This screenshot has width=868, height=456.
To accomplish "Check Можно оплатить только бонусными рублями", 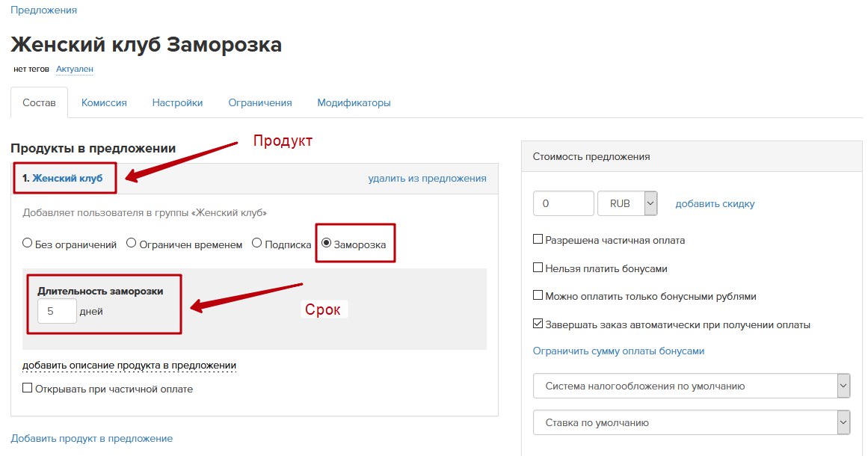I will [x=538, y=295].
